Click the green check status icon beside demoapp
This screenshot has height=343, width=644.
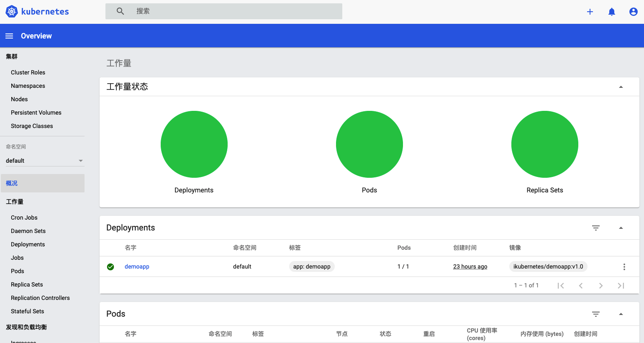tap(110, 266)
